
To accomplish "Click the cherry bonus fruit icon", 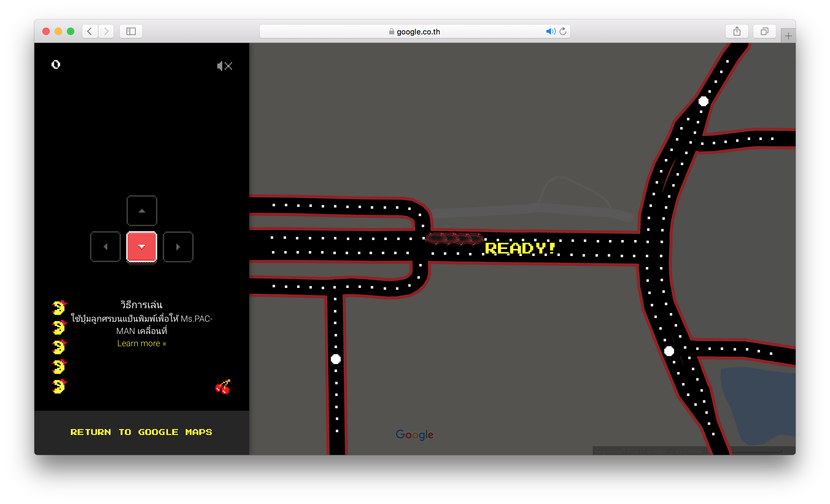I will click(x=223, y=387).
